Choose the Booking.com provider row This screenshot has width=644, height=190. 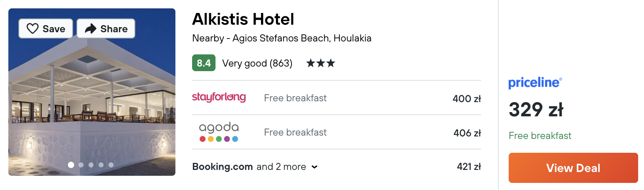222,167
